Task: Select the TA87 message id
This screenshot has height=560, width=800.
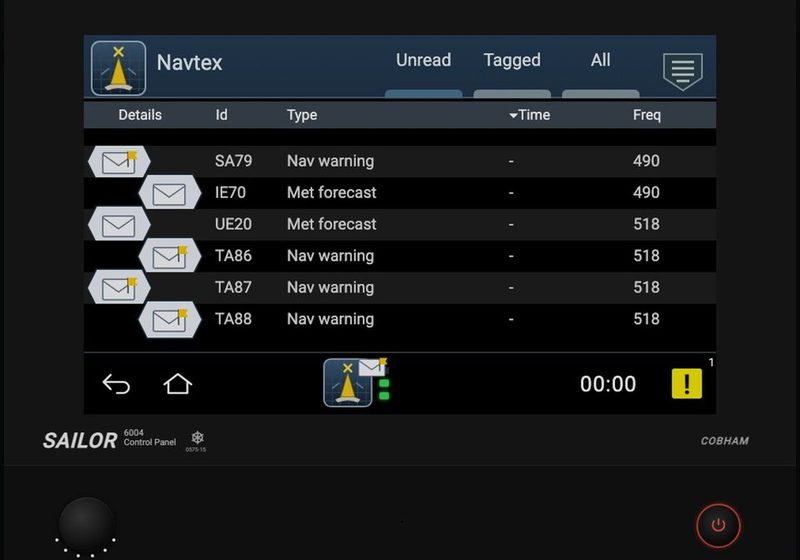Action: [x=233, y=288]
